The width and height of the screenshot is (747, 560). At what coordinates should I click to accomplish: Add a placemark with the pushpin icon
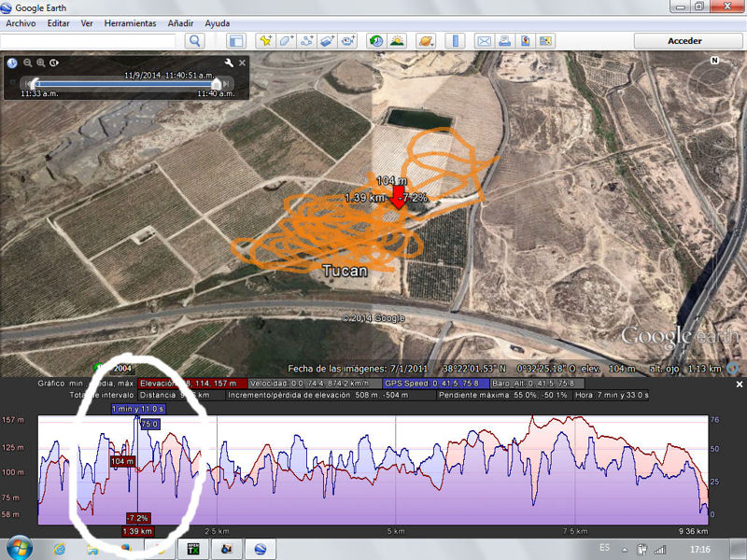point(265,41)
